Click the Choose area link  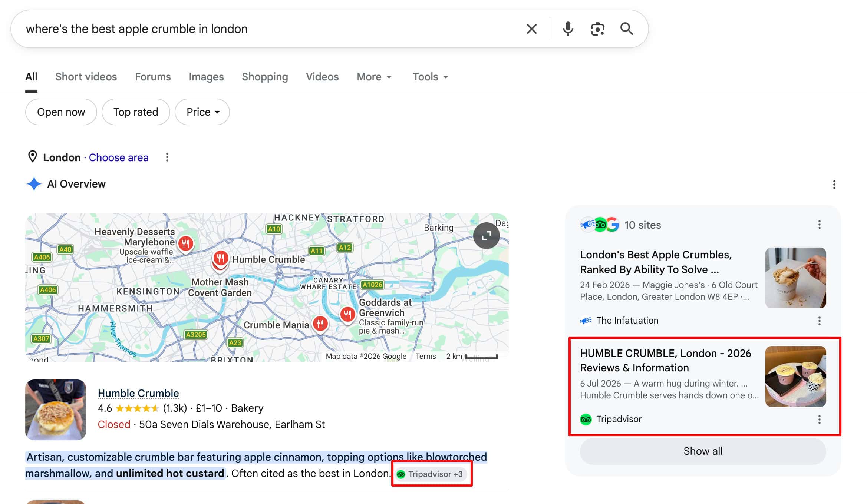(119, 157)
